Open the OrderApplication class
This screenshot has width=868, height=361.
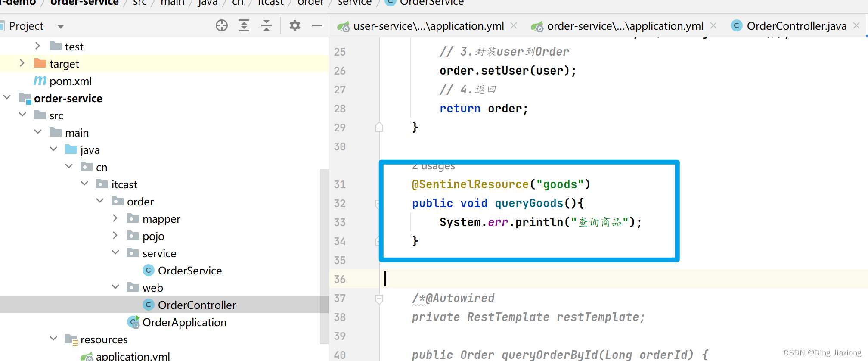click(x=184, y=322)
